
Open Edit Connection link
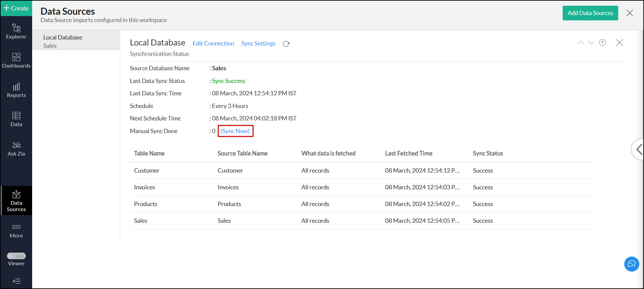point(213,43)
